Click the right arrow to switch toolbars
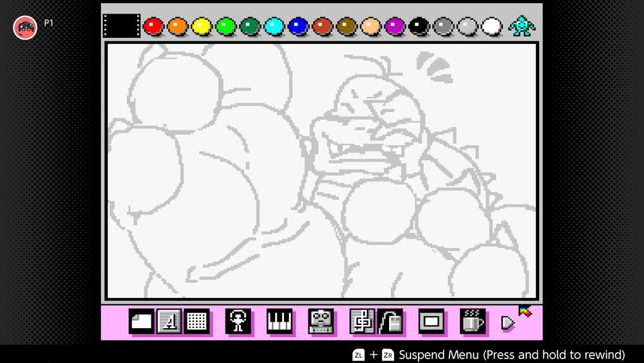 tap(507, 323)
